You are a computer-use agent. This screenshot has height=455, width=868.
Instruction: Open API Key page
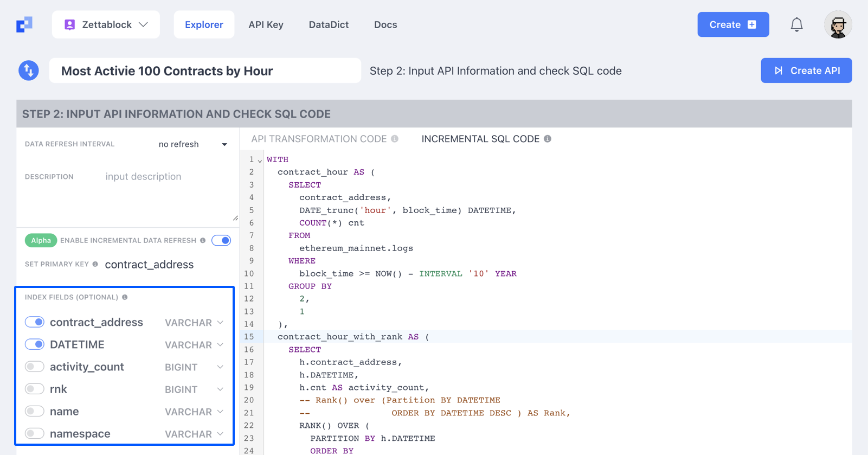266,24
